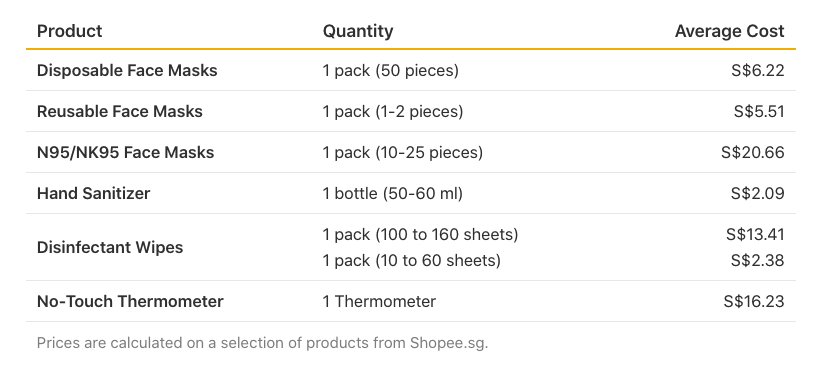
Task: Click the Hand Sanitizer product name
Action: (x=93, y=194)
